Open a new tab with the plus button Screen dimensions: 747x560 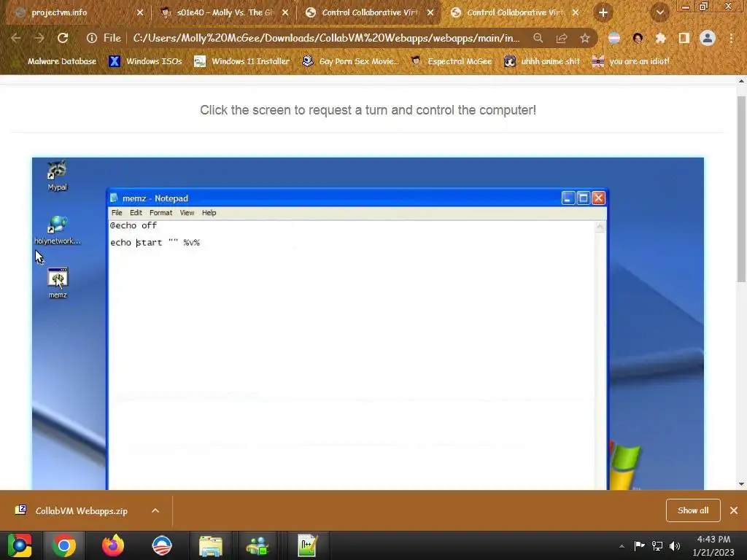click(x=603, y=13)
